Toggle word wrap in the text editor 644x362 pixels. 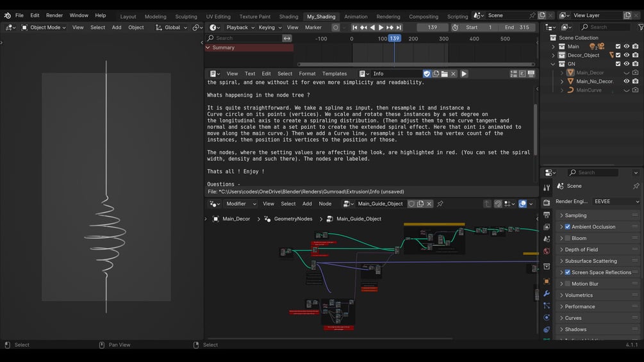coord(522,74)
